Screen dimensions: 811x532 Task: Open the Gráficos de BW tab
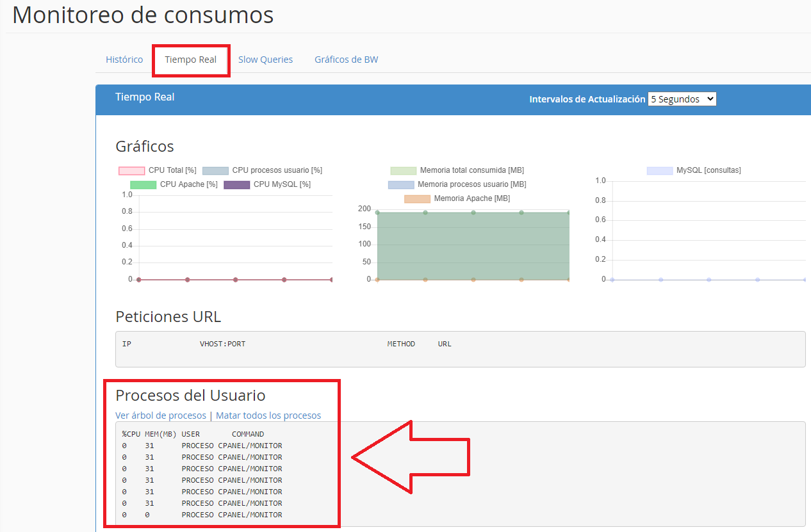pos(346,60)
